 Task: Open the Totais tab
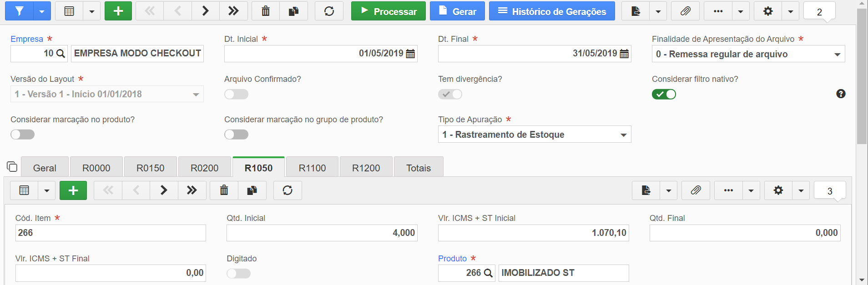coord(419,168)
